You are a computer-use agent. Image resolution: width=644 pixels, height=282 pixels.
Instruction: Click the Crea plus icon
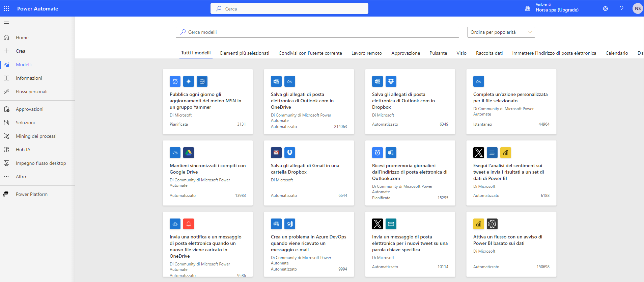tap(6, 51)
